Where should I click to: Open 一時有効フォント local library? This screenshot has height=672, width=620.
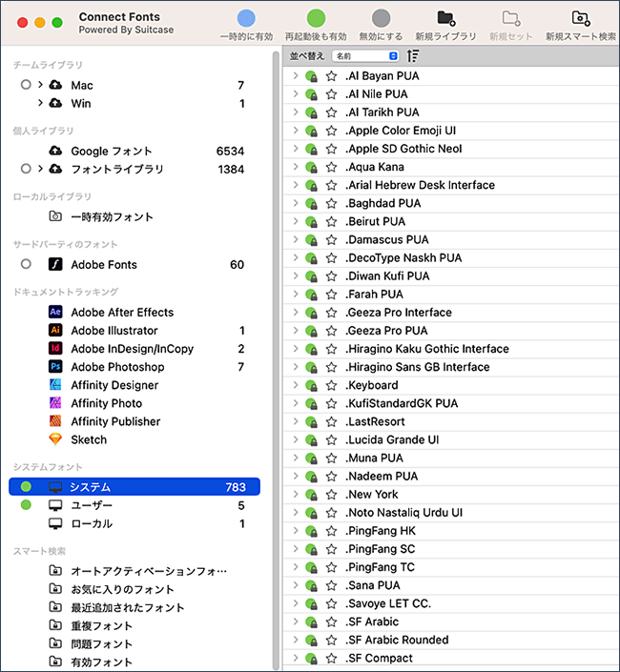[112, 217]
